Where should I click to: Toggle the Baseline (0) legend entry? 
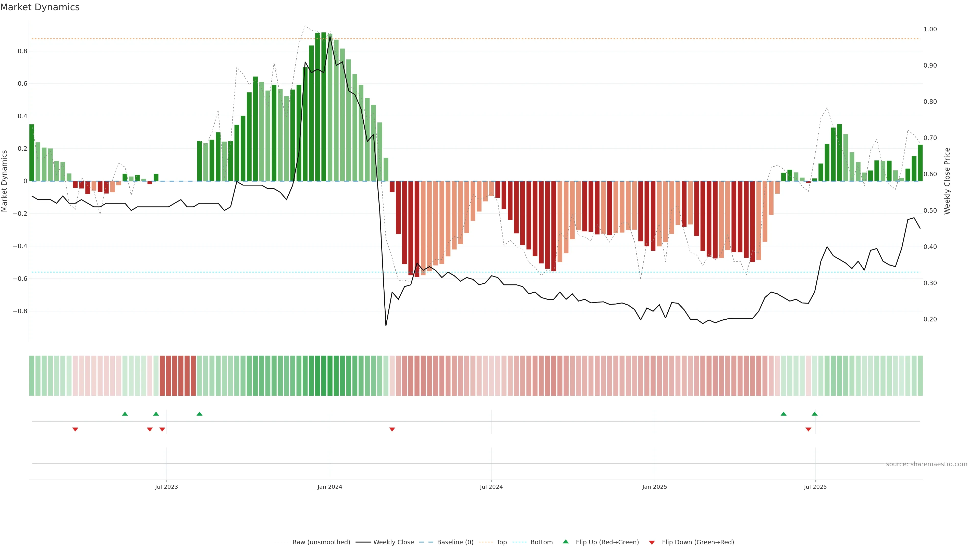[455, 542]
